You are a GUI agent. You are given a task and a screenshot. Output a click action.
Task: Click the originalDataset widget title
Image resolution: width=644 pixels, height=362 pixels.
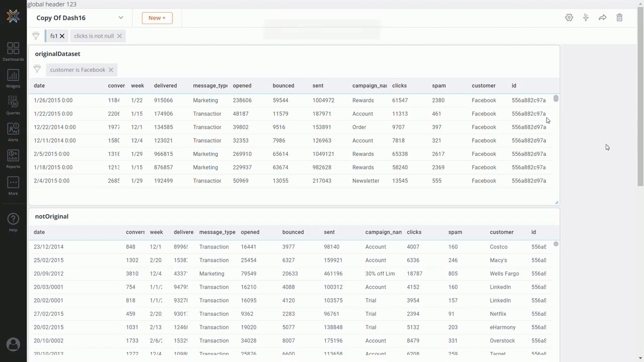click(58, 54)
